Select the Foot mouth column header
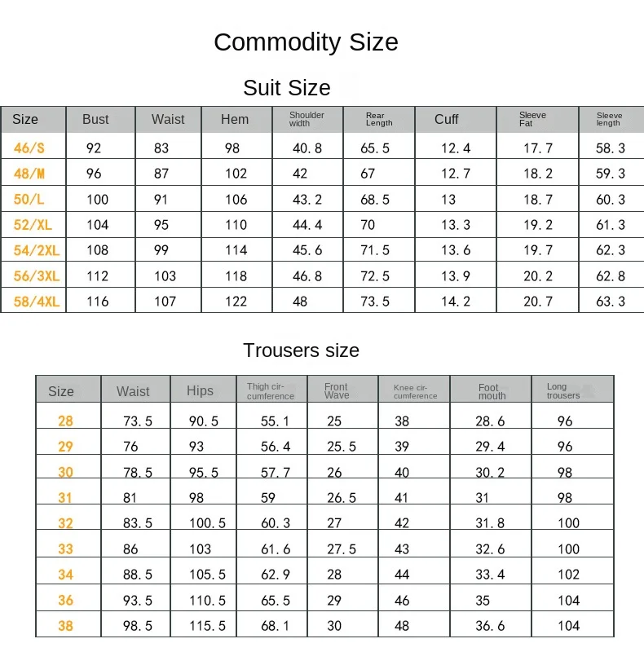This screenshot has width=644, height=652. (x=492, y=391)
